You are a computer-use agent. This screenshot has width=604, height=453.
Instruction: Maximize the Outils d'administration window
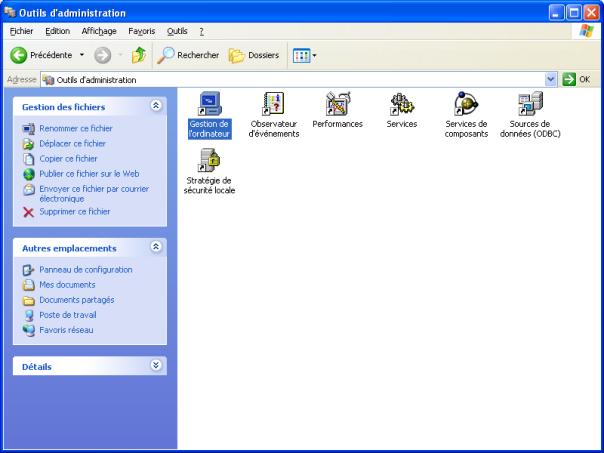(574, 13)
